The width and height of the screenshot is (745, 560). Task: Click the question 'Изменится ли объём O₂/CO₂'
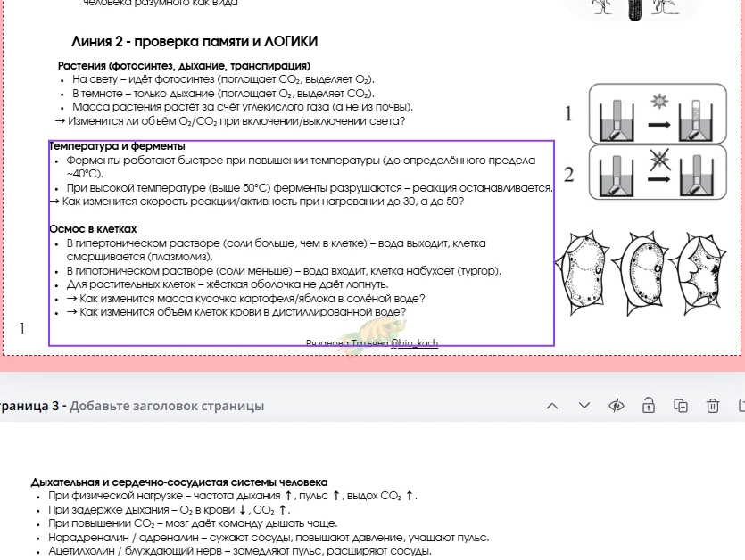[230, 121]
